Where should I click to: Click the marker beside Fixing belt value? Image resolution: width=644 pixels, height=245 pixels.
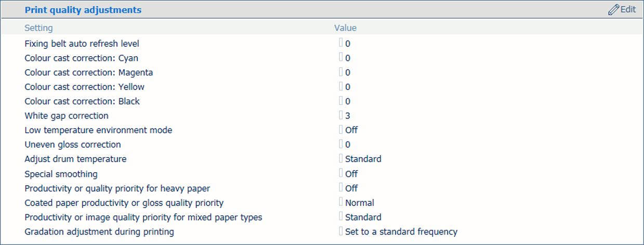(341, 43)
